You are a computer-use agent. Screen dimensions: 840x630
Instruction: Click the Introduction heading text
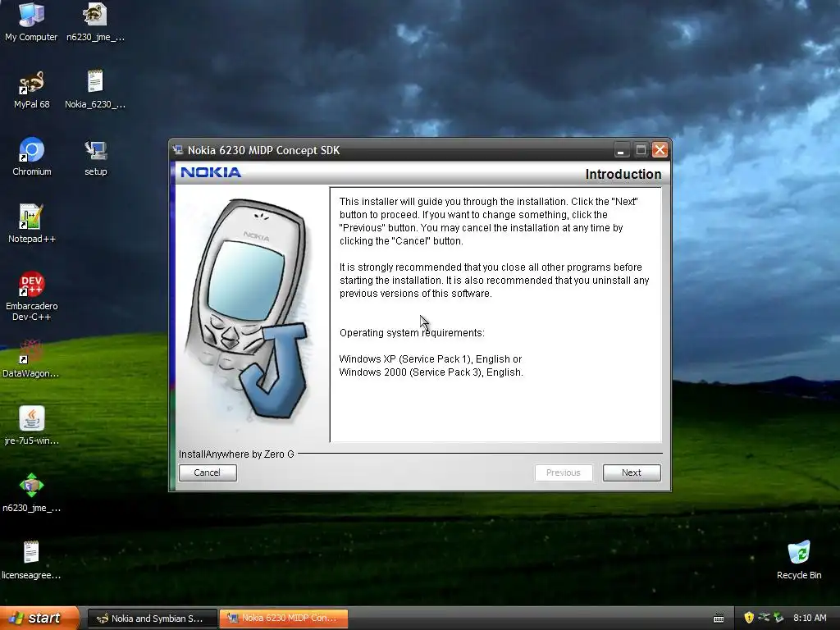click(x=623, y=174)
